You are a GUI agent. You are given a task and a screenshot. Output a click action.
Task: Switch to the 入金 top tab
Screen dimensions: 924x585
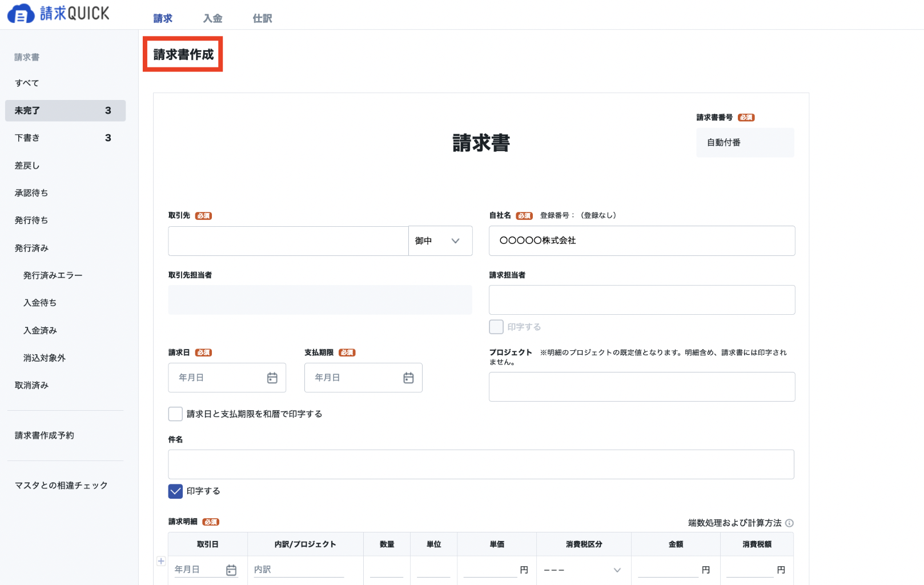point(212,18)
